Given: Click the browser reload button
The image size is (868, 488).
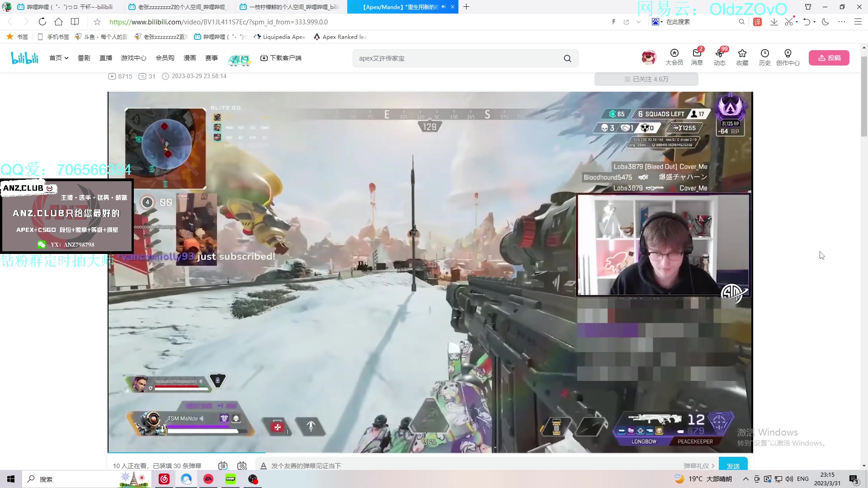Looking at the screenshot, I should point(42,22).
